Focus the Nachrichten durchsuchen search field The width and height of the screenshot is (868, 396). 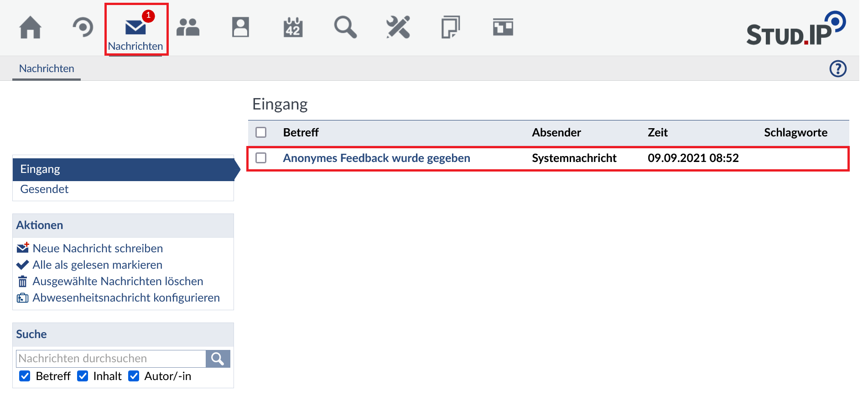(111, 359)
